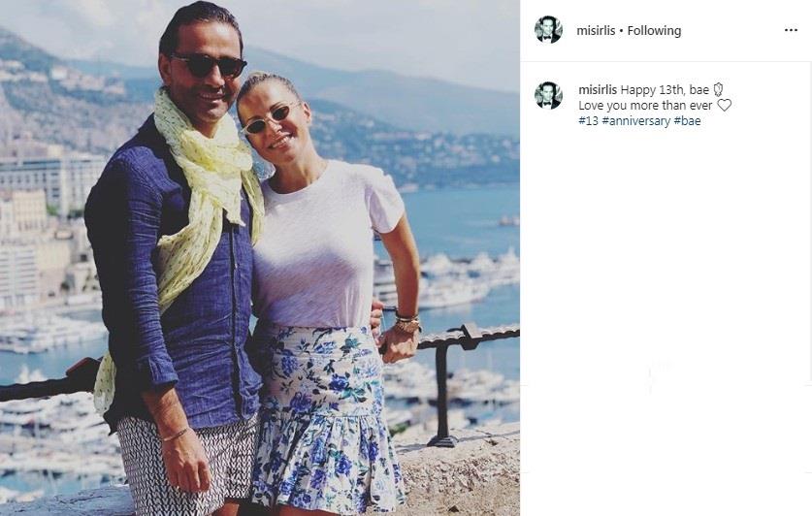Select the 'Love you more than ever' text
This screenshot has width=812, height=516.
(645, 105)
